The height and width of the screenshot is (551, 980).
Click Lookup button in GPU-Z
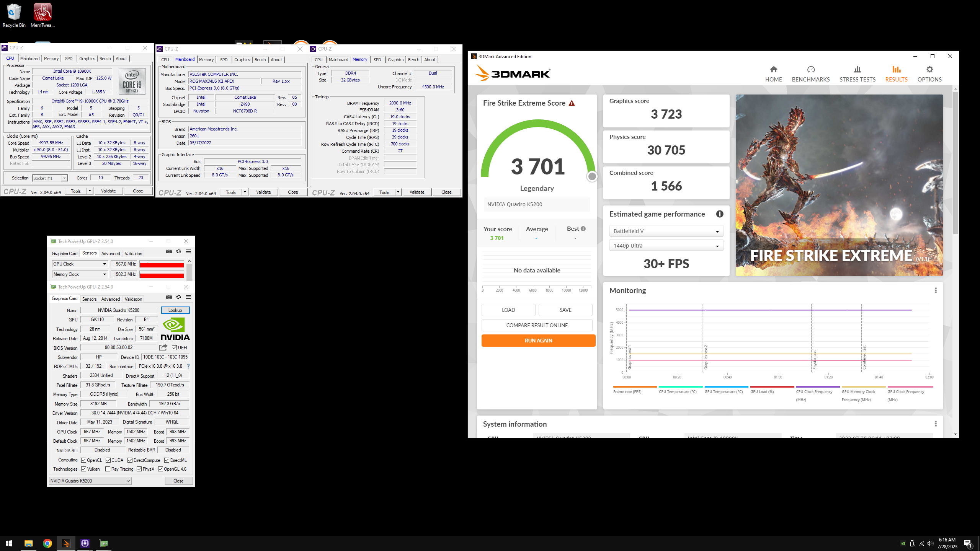click(x=175, y=310)
